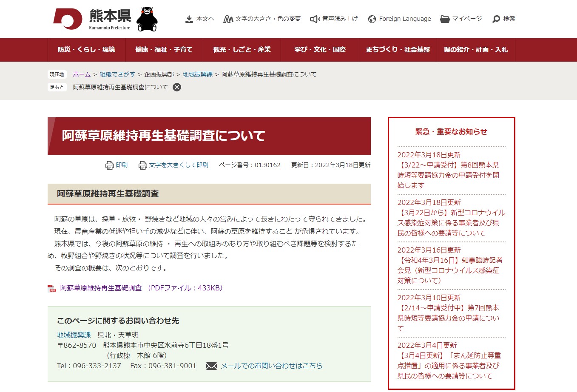The image size is (577, 392).
Task: Open 文字の大きさ・色の変更 settings
Action: [262, 19]
